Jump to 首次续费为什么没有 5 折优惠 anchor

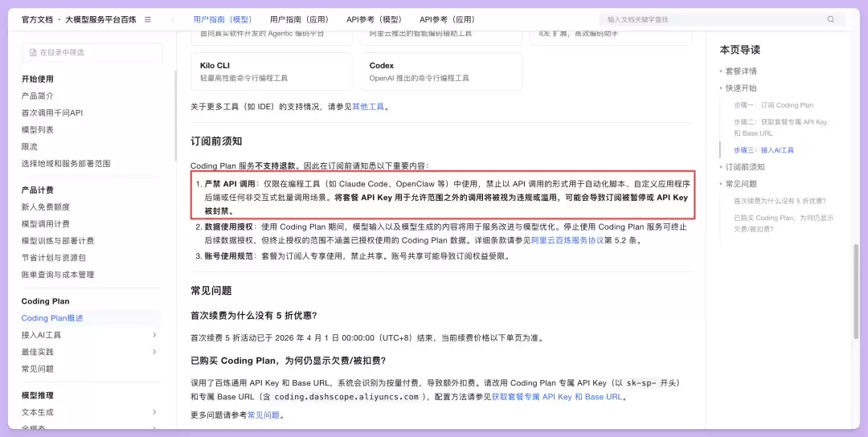pyautogui.click(x=780, y=201)
